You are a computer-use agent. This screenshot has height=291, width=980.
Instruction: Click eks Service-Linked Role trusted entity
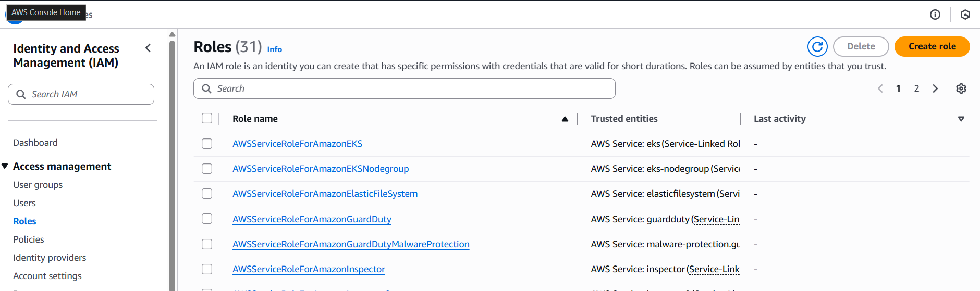(x=665, y=144)
